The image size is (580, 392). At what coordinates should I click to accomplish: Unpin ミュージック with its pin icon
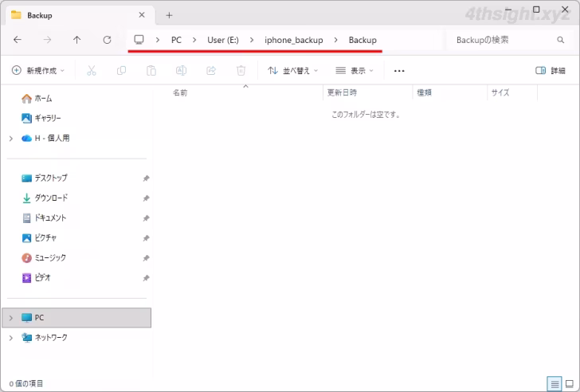146,258
